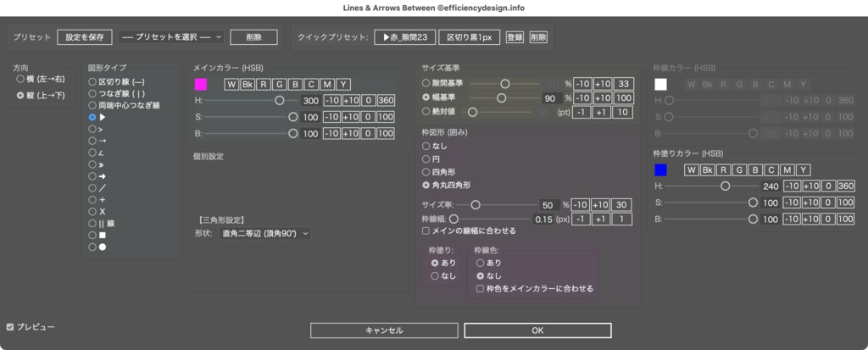Screen dimensions: 868x350
Task: Click the 幅基準 size slider
Action: (505, 98)
